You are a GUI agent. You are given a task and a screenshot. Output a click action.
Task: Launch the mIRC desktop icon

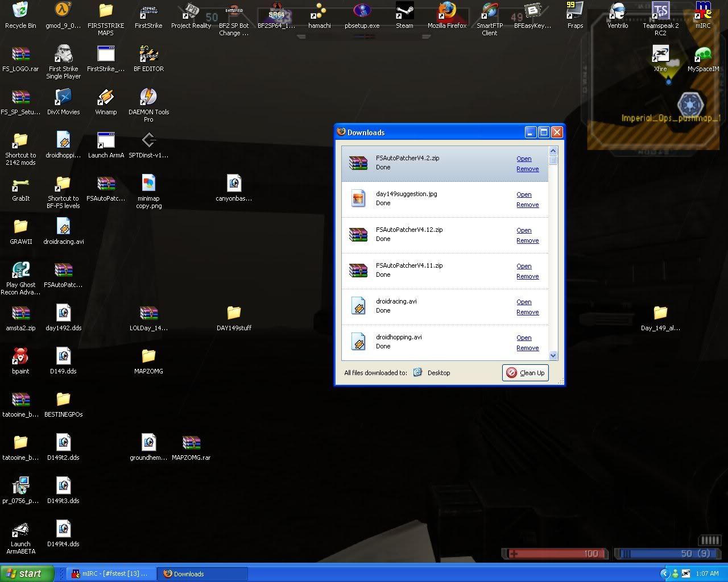pos(703,15)
